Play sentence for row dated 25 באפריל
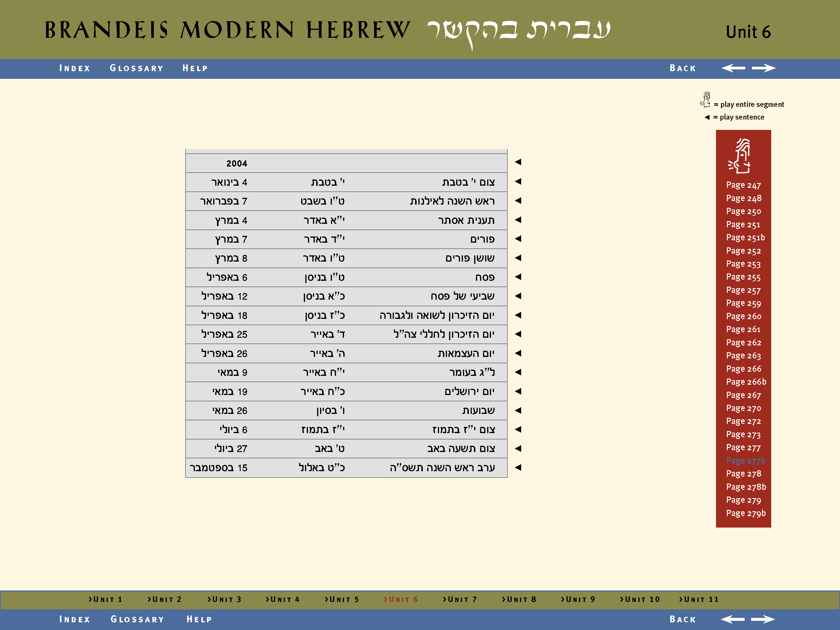 point(518,334)
